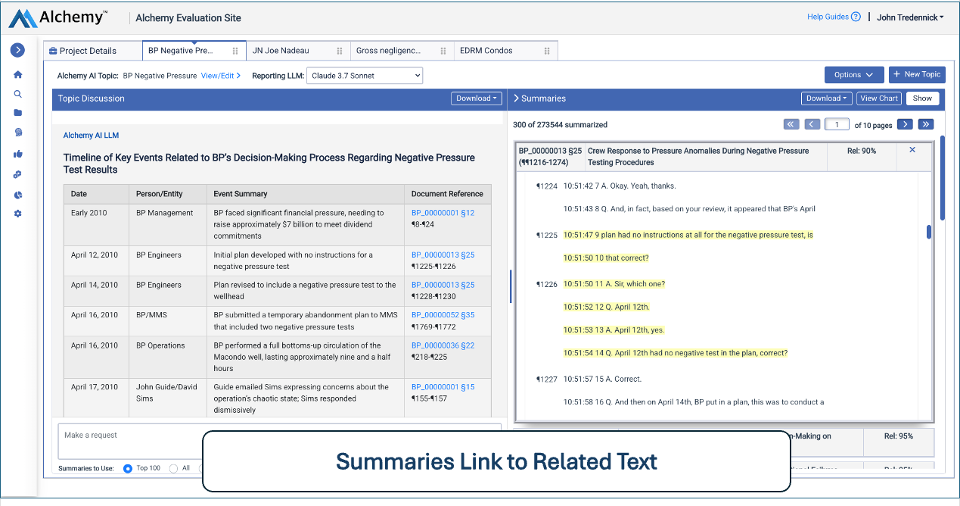Open the View/Edit topic link

coord(220,76)
